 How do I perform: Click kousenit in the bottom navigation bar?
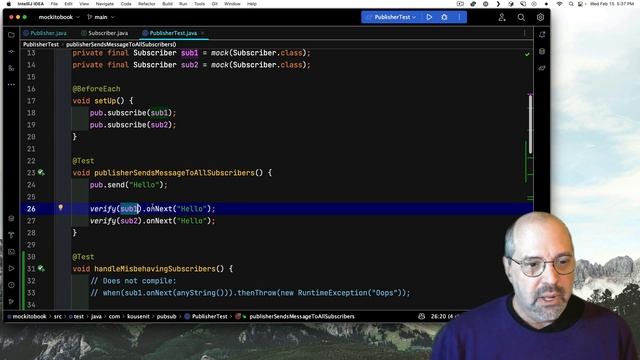pos(138,316)
